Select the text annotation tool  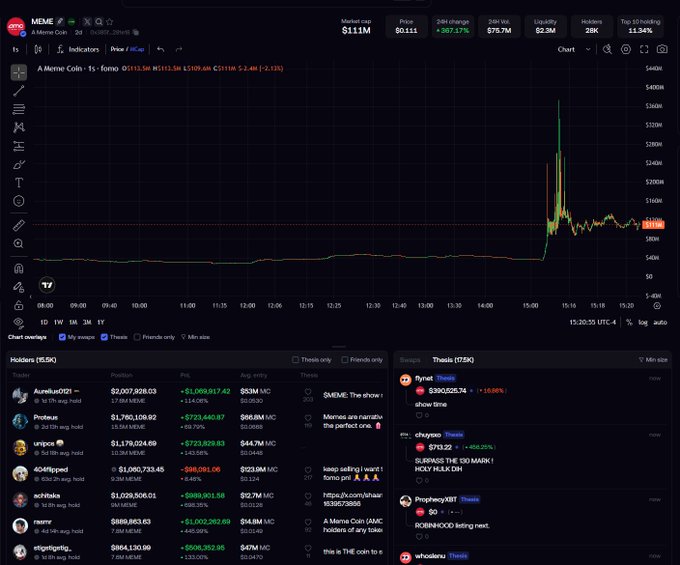19,183
